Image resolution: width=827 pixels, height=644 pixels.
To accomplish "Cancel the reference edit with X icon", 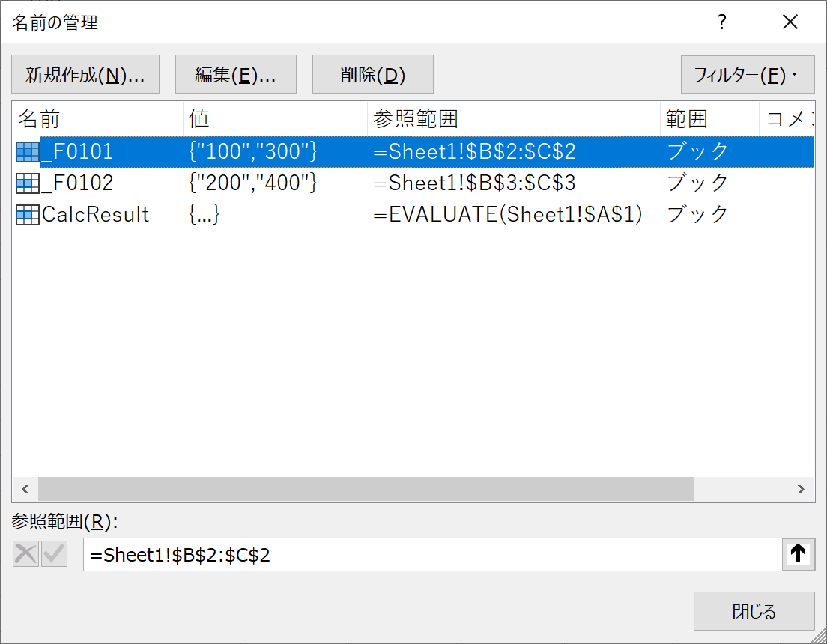I will point(25,554).
